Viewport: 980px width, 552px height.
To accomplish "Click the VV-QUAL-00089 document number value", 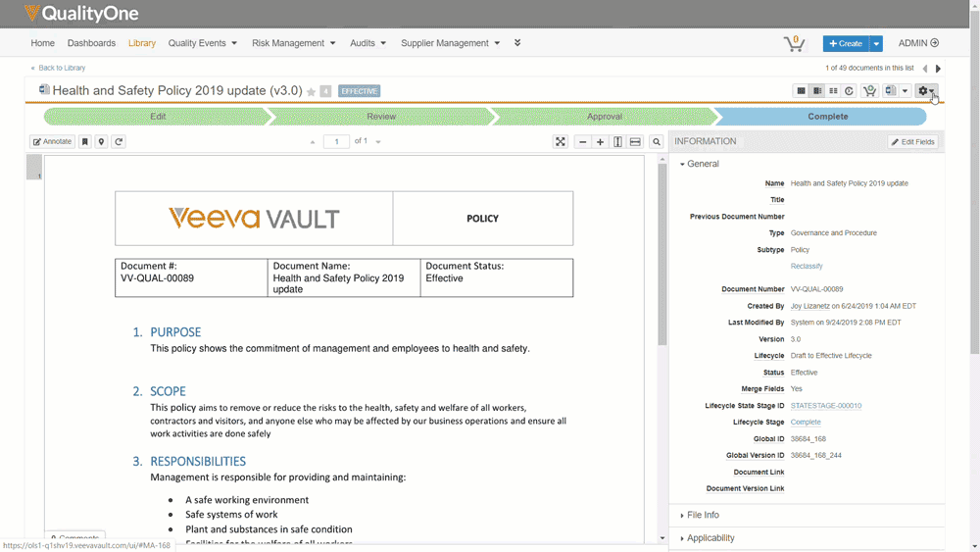I will (816, 289).
